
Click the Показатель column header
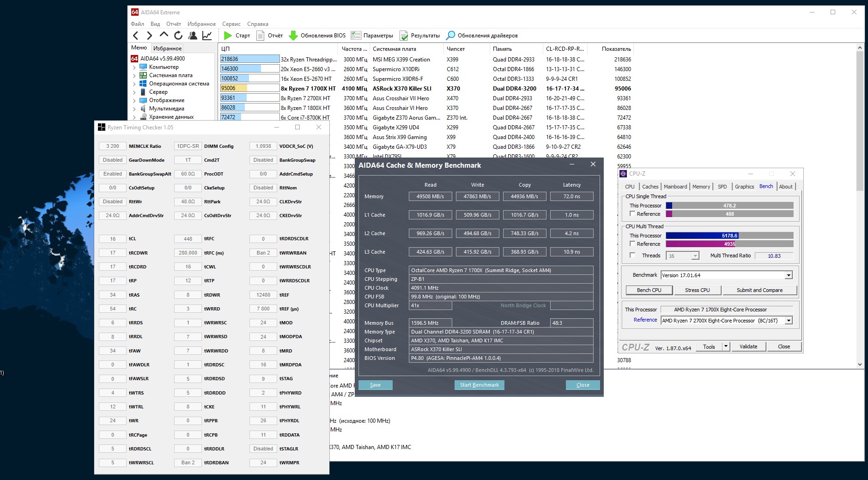[616, 49]
